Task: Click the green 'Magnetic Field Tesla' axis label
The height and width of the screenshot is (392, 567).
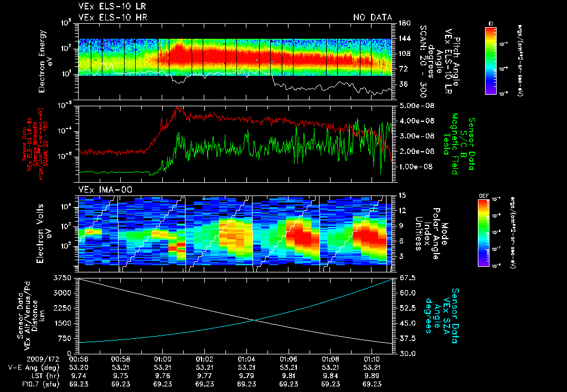Action: (451, 144)
